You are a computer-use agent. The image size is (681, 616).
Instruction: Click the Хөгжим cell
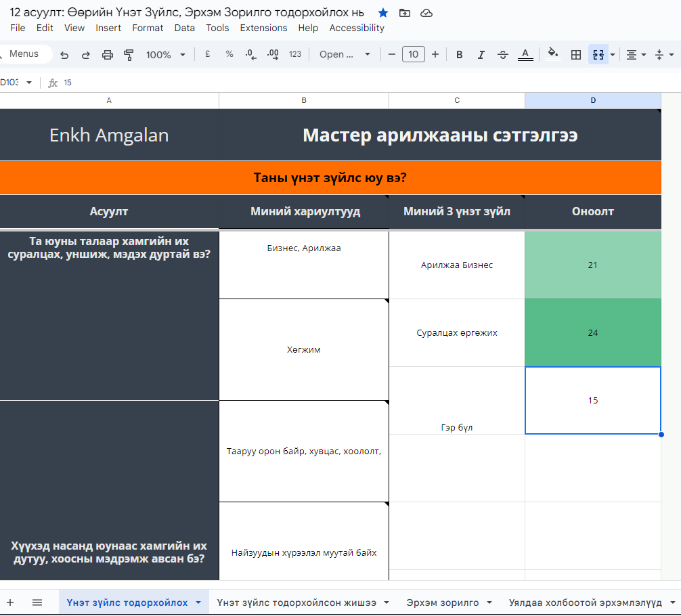tap(303, 350)
